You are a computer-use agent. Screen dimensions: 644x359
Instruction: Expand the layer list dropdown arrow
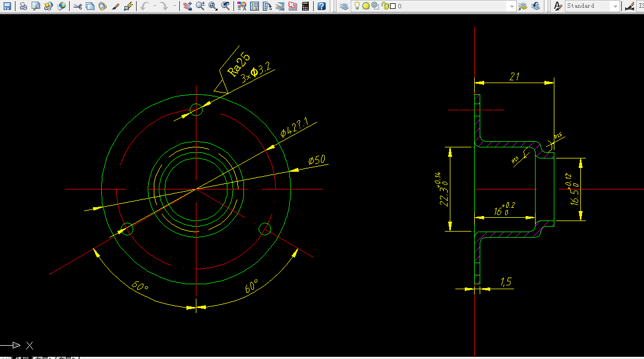[x=511, y=6]
